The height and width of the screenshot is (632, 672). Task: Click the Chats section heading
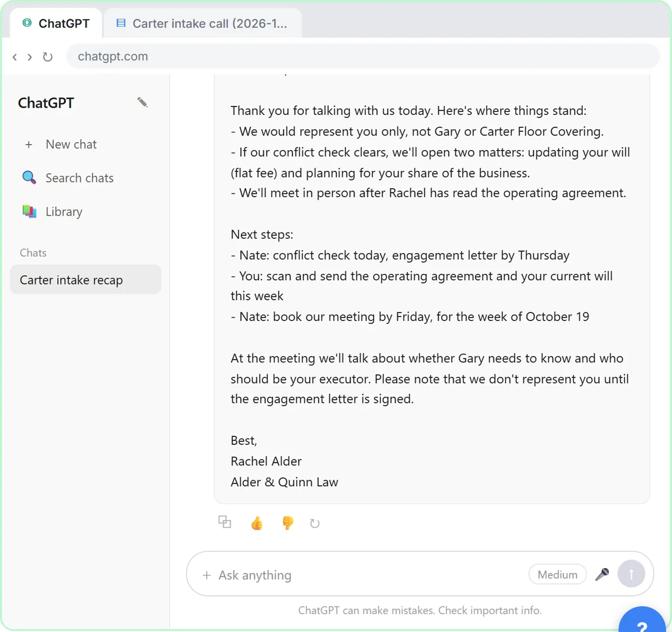pyautogui.click(x=33, y=253)
